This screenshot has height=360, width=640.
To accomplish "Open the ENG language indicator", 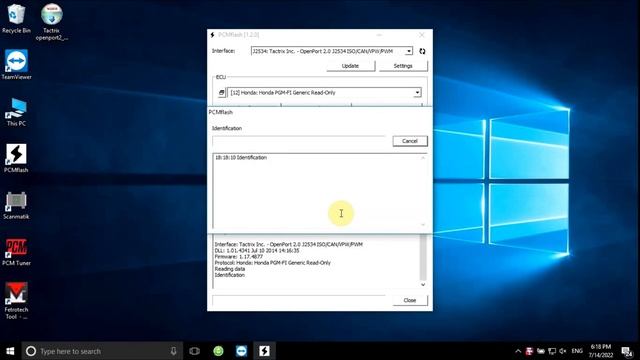I will click(577, 351).
